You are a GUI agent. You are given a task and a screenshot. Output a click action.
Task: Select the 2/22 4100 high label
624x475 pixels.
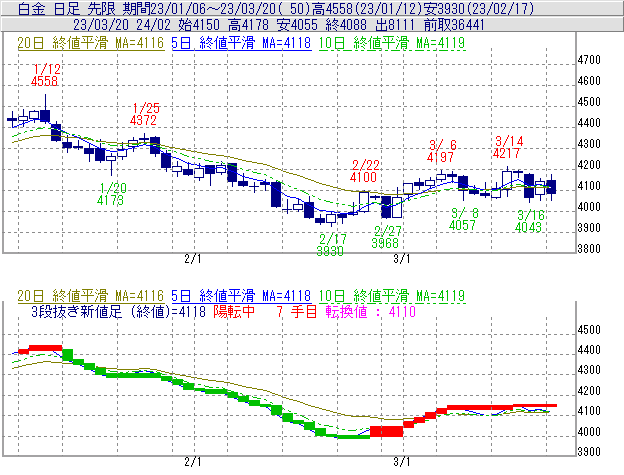pyautogui.click(x=364, y=171)
